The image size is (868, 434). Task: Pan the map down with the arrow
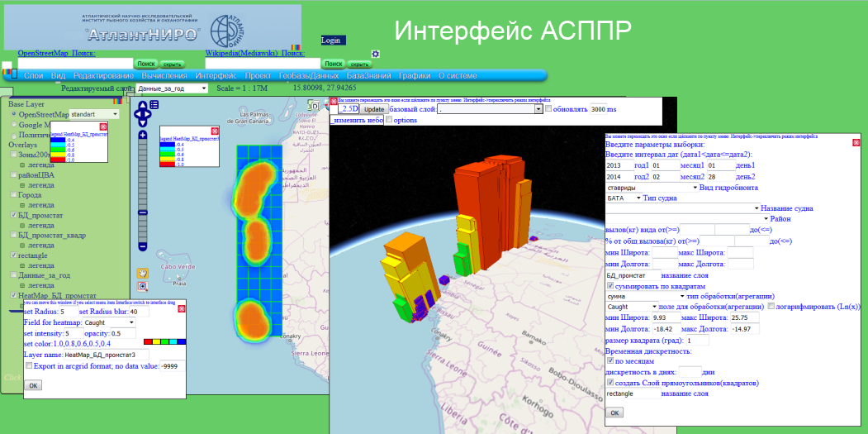coord(143,125)
